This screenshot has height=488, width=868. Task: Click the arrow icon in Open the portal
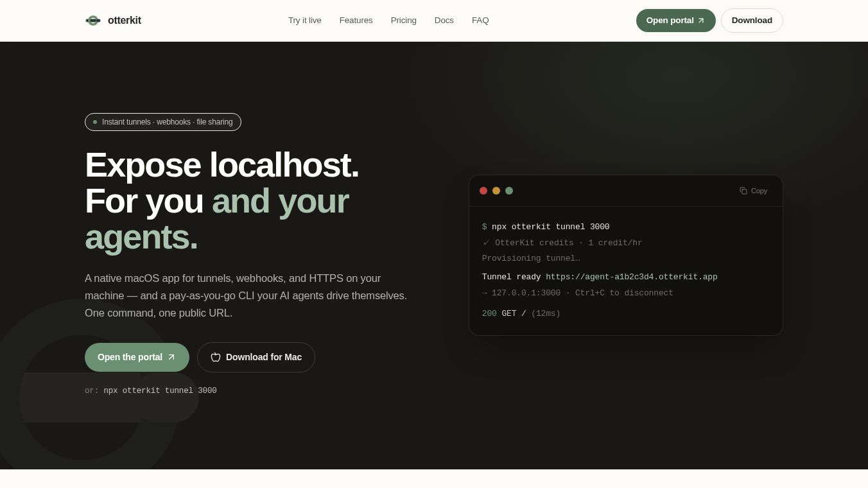(x=171, y=357)
